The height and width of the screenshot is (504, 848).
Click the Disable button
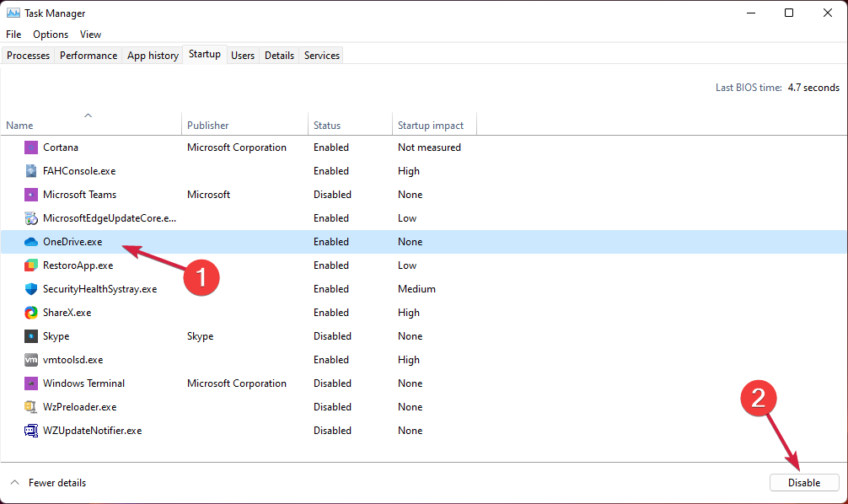coord(804,482)
